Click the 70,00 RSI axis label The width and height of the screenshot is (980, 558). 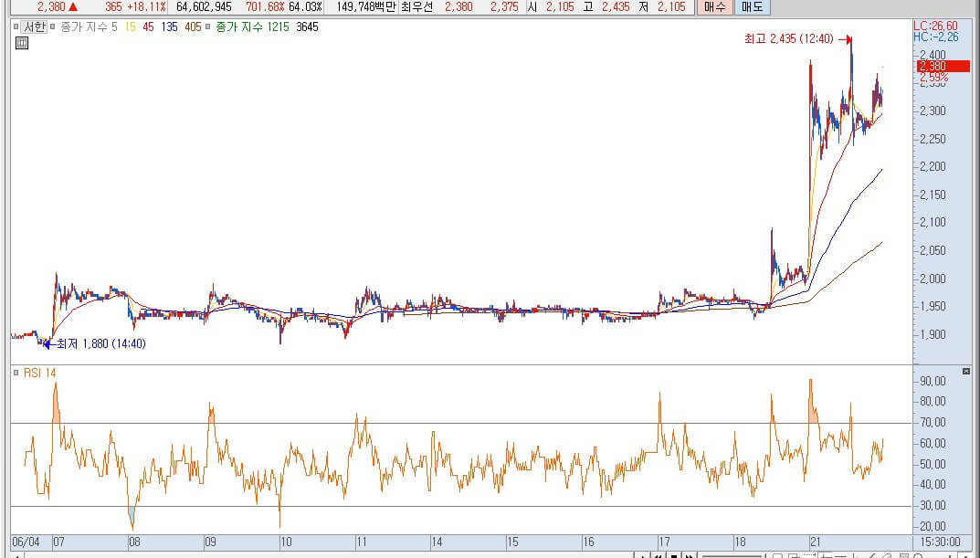pyautogui.click(x=933, y=423)
